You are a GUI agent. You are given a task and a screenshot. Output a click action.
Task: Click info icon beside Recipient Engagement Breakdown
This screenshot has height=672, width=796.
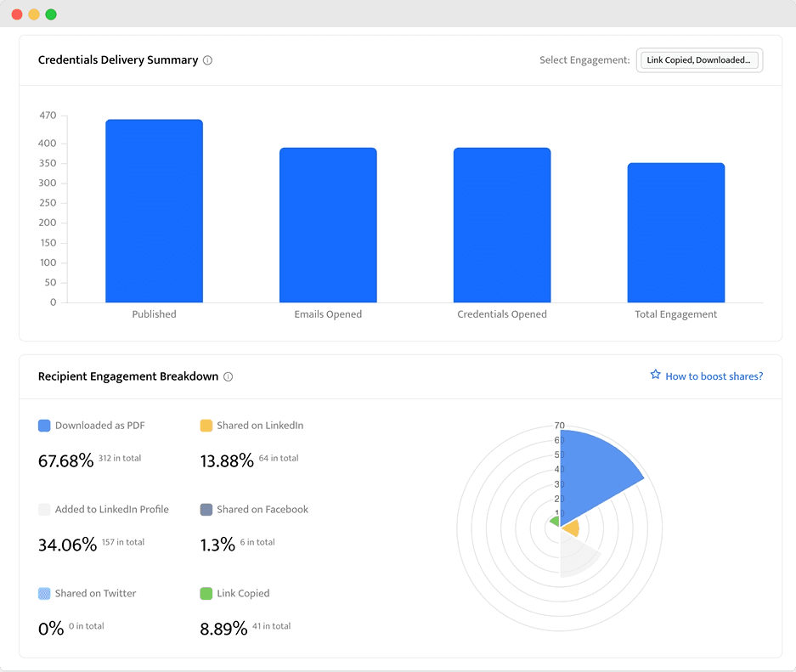tap(228, 376)
